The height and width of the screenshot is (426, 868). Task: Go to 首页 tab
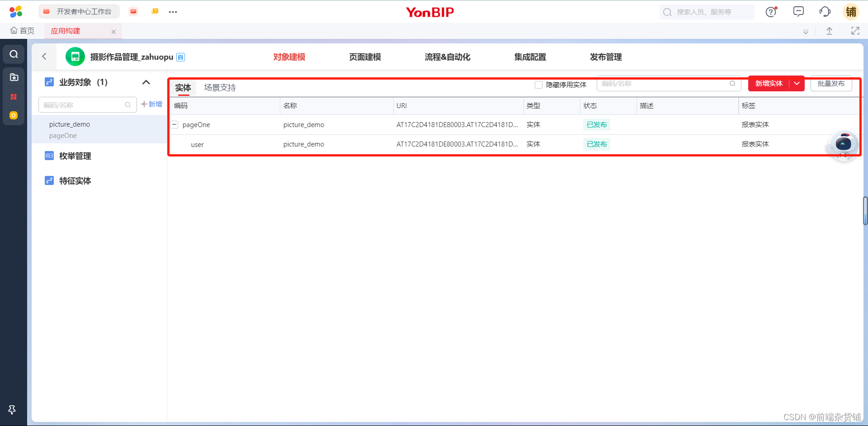tap(23, 31)
